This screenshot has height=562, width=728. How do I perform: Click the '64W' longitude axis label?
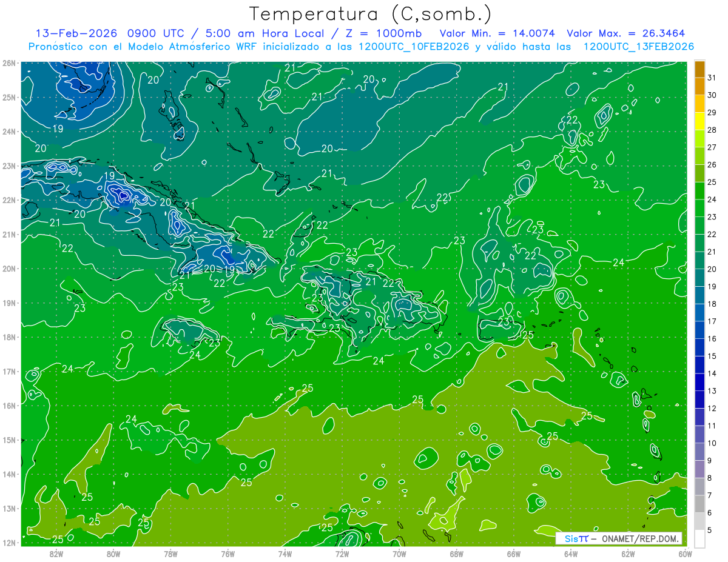coord(571,554)
